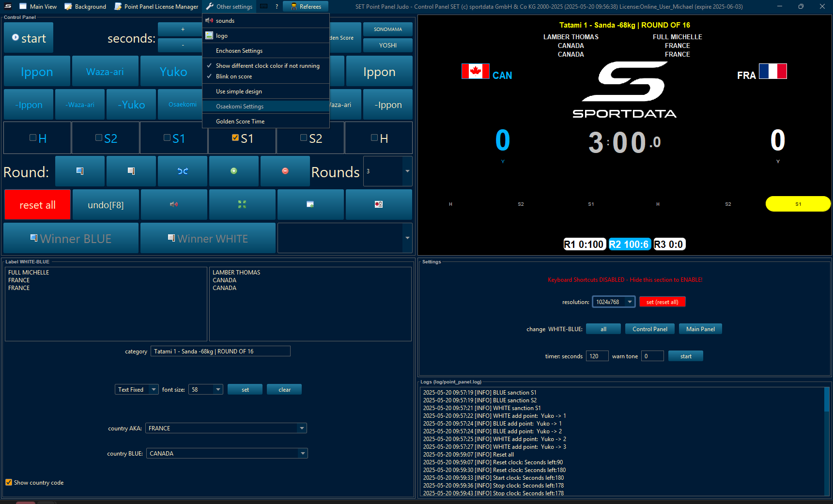833x504 pixels.
Task: Open the Background menu
Action: (85, 6)
